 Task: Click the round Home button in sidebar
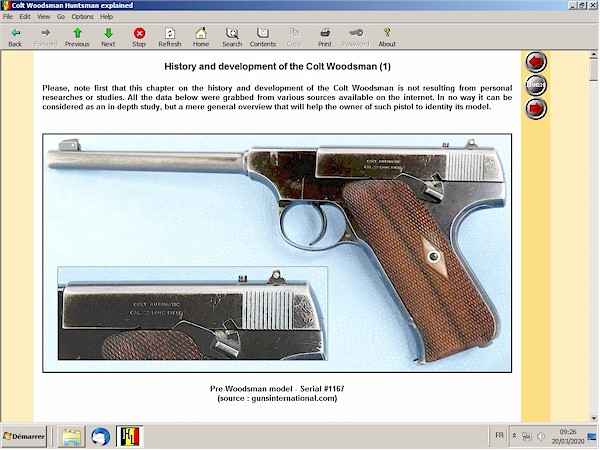pos(536,85)
